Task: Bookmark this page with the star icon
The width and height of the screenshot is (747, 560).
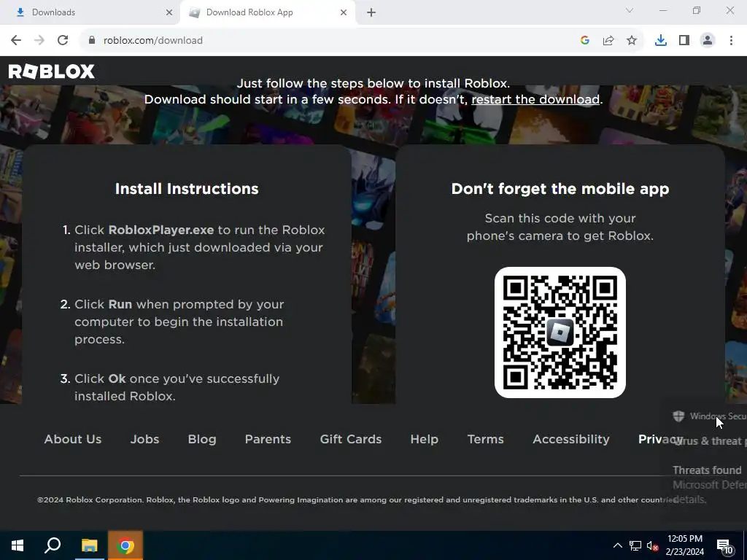Action: click(x=632, y=41)
